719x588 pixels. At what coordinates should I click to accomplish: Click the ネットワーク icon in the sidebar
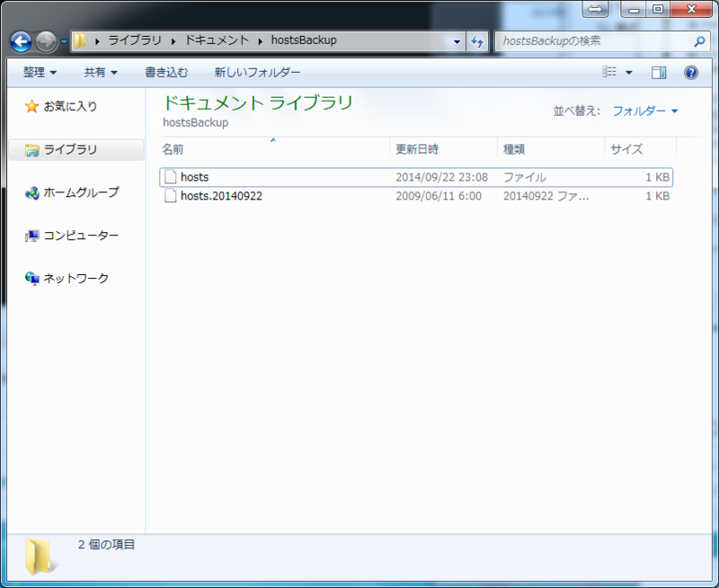pos(31,279)
